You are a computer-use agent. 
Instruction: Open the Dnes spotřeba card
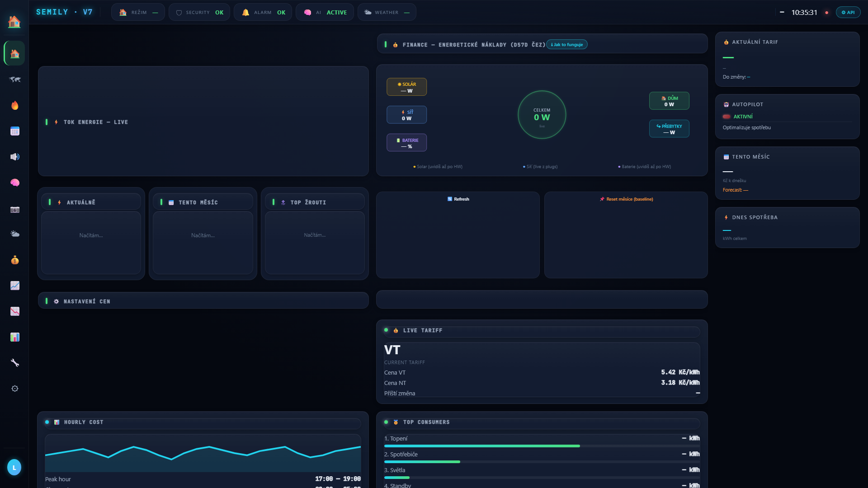(787, 228)
